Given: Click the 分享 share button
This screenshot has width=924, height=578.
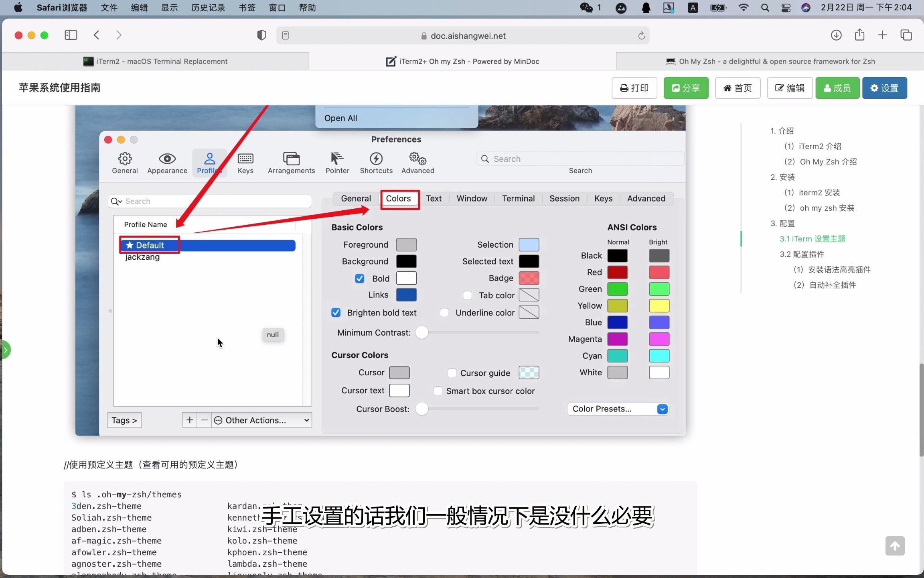Looking at the screenshot, I should [x=686, y=88].
